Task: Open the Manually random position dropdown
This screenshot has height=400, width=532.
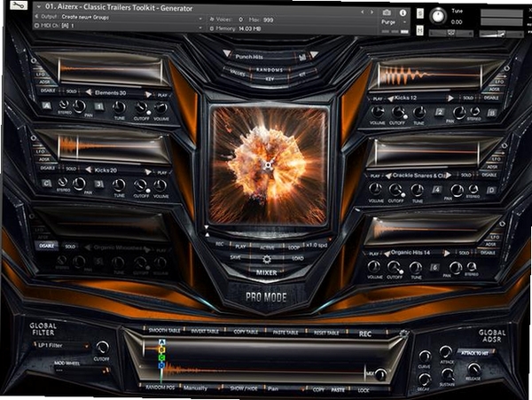Action: point(201,388)
